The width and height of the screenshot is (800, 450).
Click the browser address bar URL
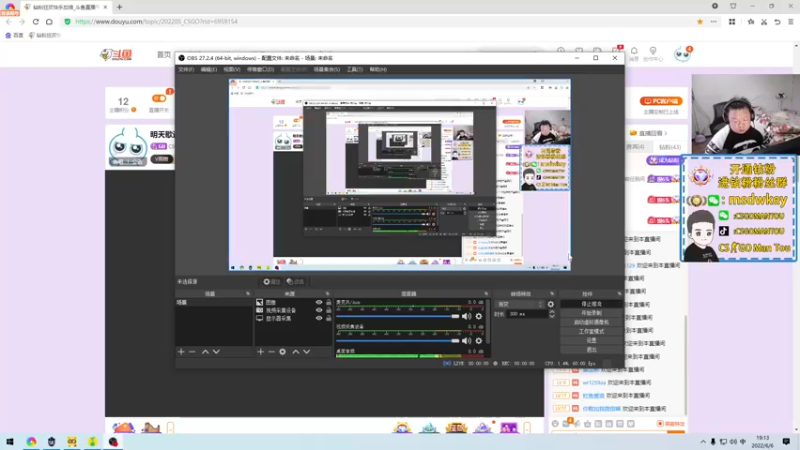click(x=157, y=21)
